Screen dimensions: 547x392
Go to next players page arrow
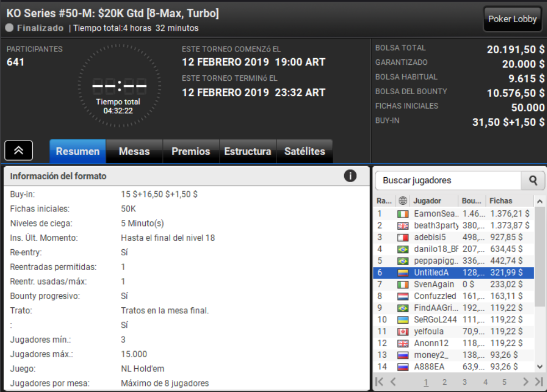click(x=525, y=382)
